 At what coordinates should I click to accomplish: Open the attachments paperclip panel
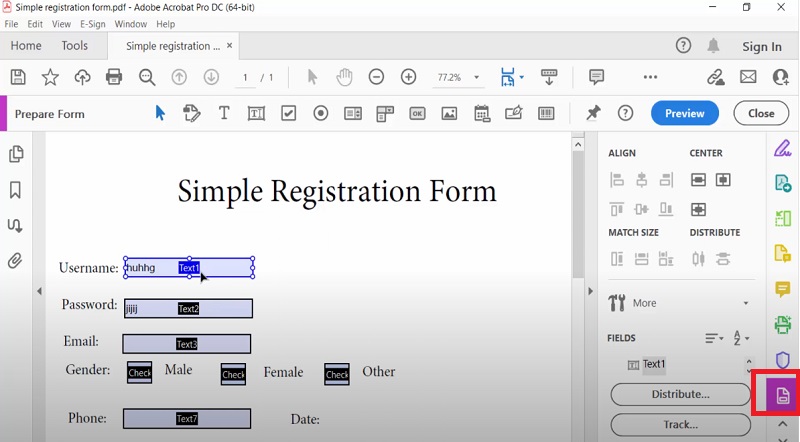pyautogui.click(x=15, y=261)
